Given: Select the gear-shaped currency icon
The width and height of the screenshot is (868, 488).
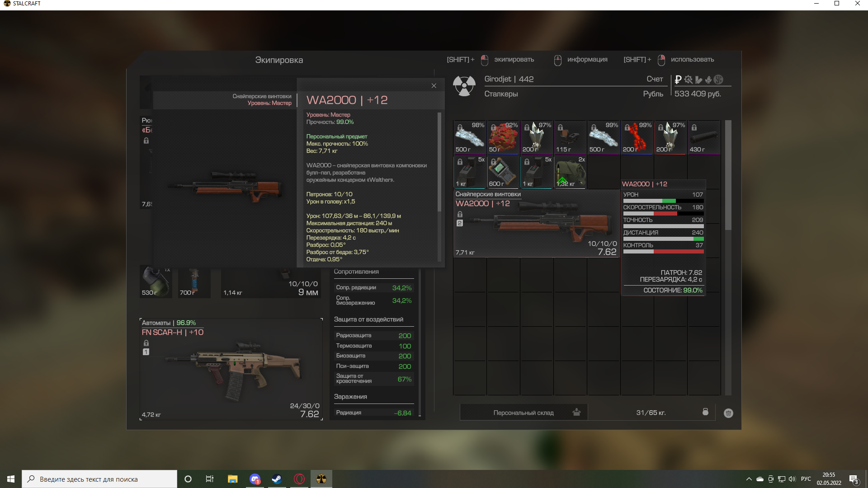Looking at the screenshot, I should pos(688,80).
